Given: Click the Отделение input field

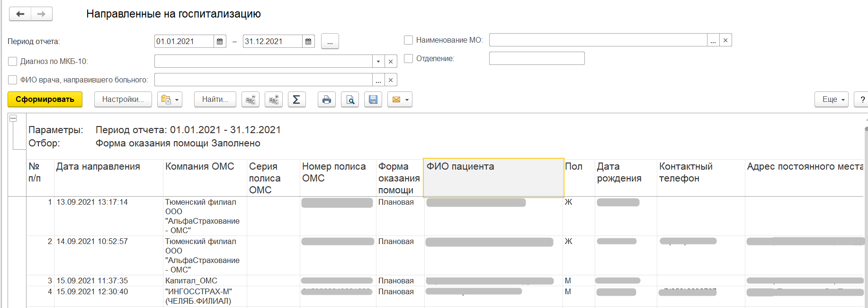Looking at the screenshot, I should click(x=537, y=58).
